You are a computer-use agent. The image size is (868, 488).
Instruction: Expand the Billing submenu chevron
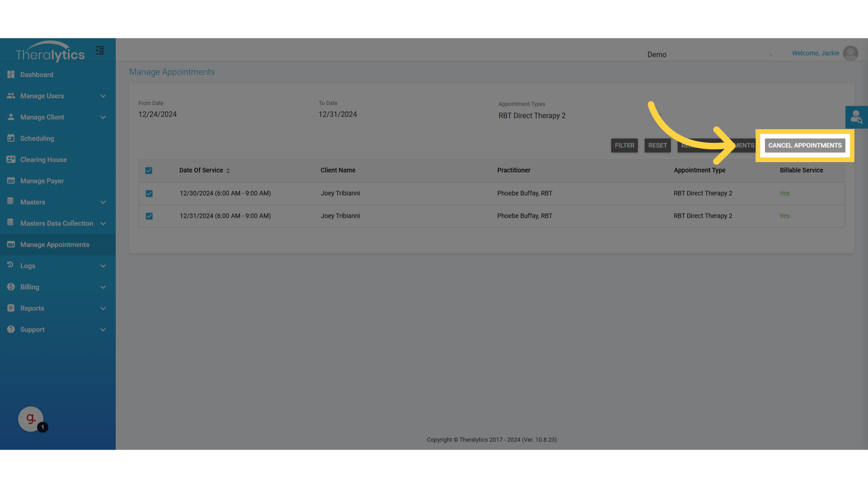(x=103, y=287)
